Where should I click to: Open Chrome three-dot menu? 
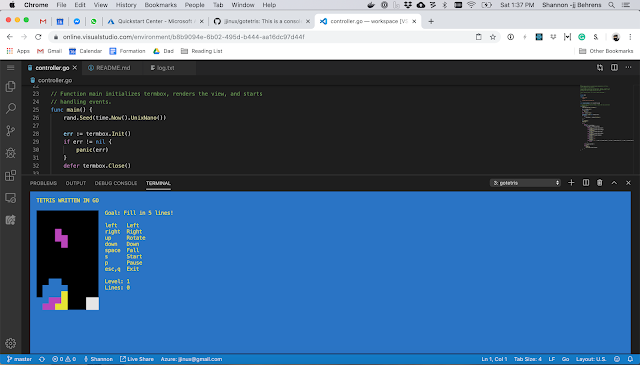pyautogui.click(x=630, y=37)
